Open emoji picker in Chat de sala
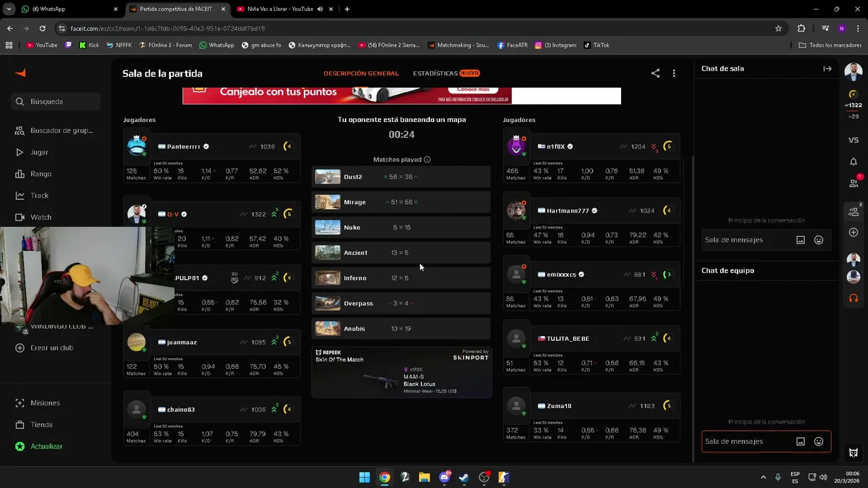This screenshot has height=488, width=868. pyautogui.click(x=818, y=240)
